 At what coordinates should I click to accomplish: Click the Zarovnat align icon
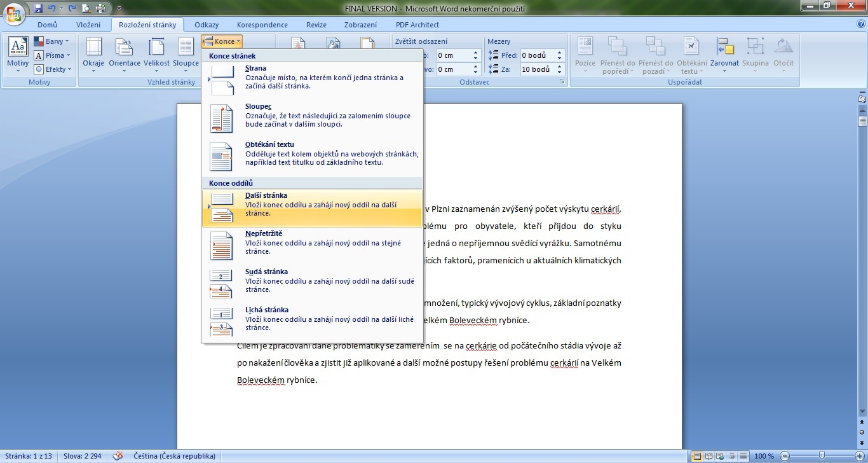(x=724, y=52)
